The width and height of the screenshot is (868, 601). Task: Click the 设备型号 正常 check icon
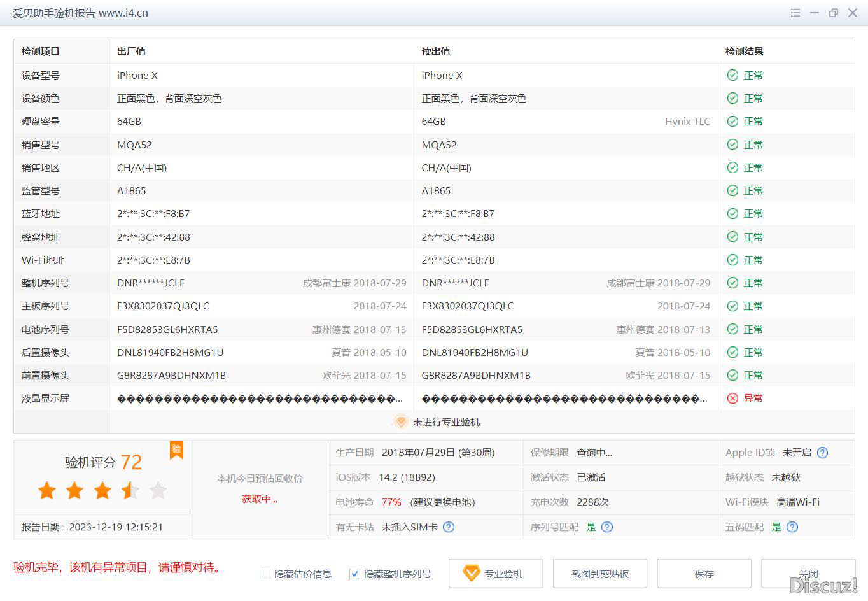pyautogui.click(x=732, y=75)
